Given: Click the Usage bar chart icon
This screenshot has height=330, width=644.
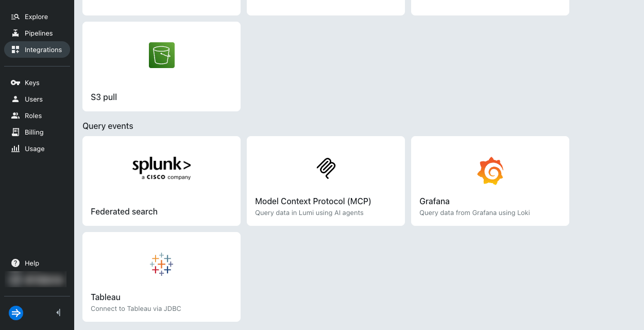Looking at the screenshot, I should (15, 149).
